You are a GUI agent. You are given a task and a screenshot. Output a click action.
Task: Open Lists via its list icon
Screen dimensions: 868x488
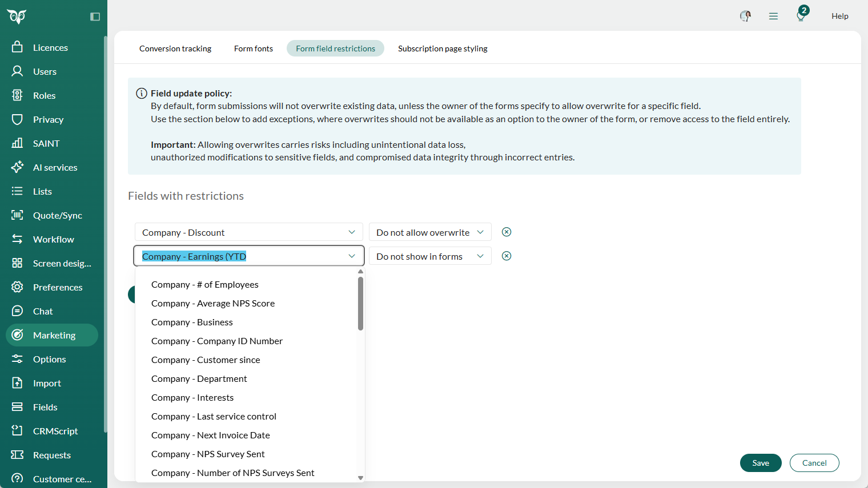[17, 191]
